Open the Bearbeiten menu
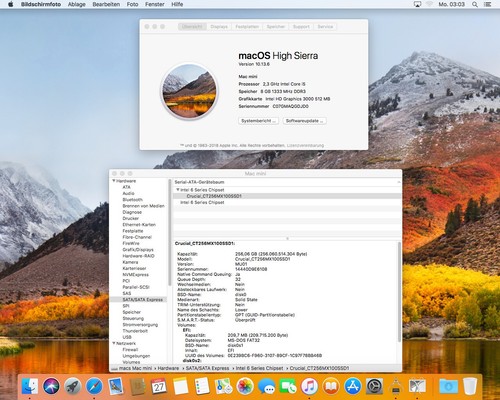This screenshot has height=400, width=500. pyautogui.click(x=106, y=4)
